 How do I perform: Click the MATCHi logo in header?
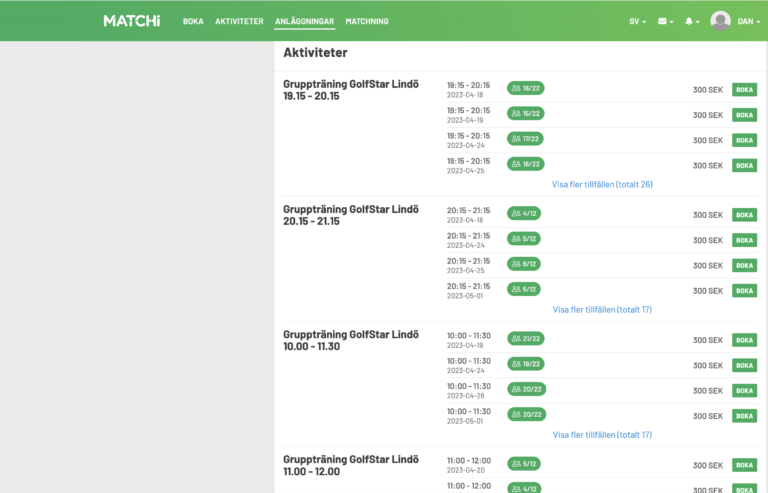tap(131, 21)
